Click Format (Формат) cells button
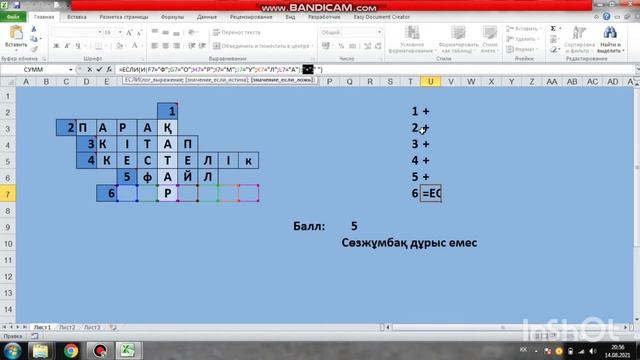 pyautogui.click(x=521, y=49)
